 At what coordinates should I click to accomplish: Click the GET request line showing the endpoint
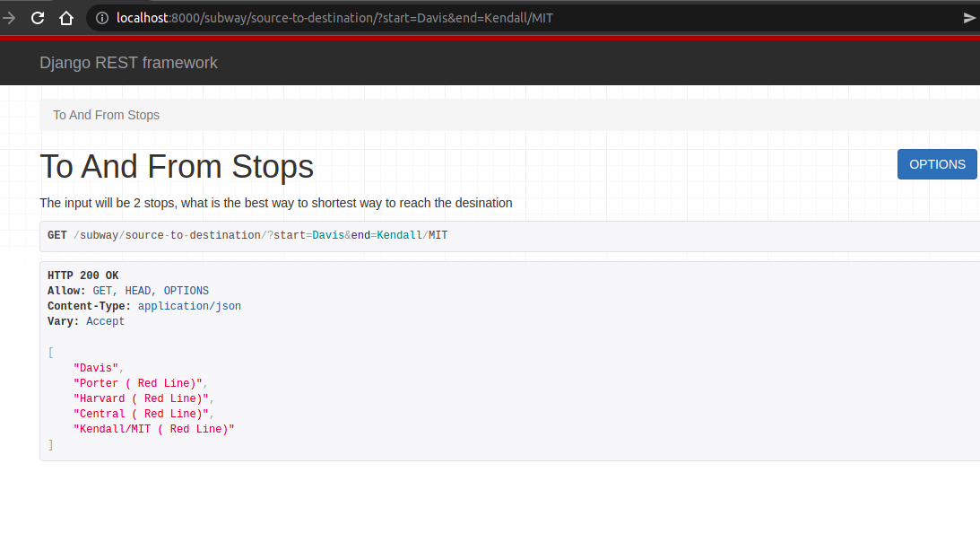[247, 234]
